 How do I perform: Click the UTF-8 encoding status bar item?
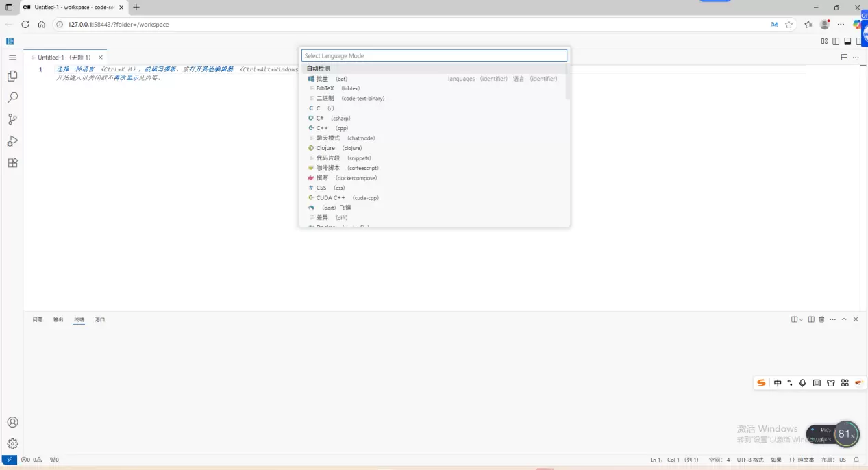click(x=749, y=460)
